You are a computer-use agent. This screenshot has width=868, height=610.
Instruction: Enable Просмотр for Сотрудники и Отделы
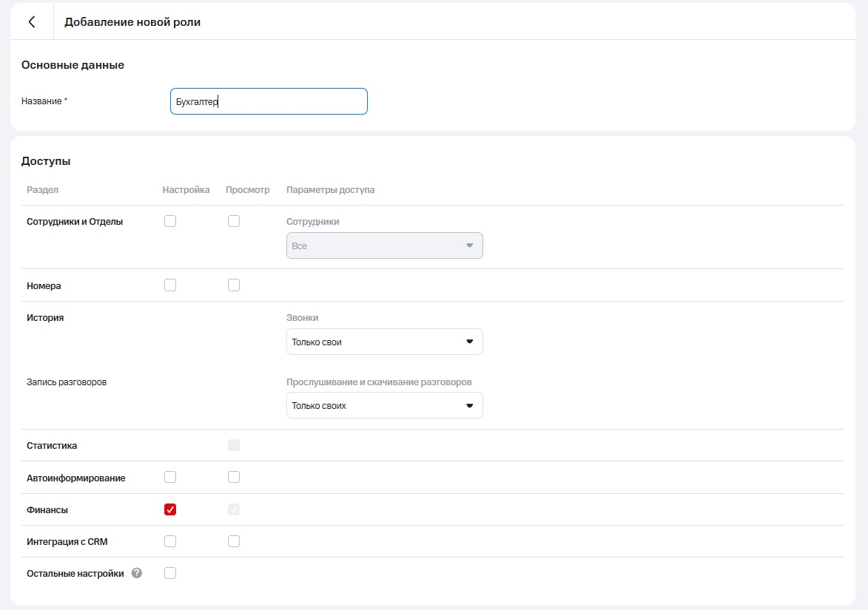234,221
